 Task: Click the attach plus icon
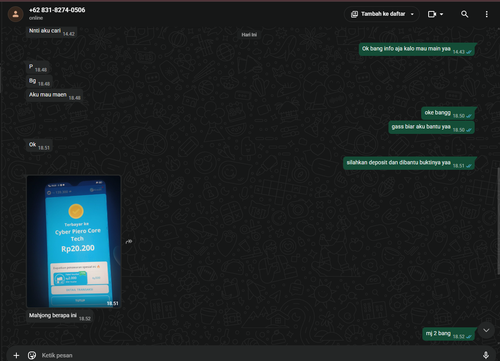[x=16, y=355]
